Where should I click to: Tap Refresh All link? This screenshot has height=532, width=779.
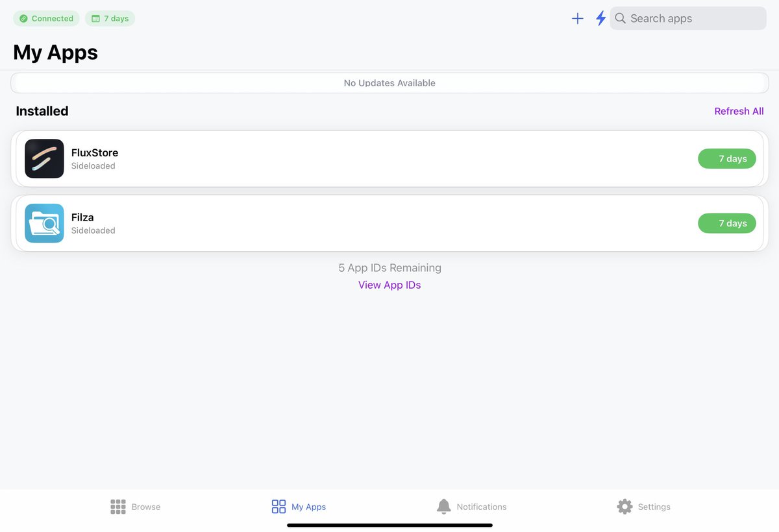pyautogui.click(x=739, y=111)
